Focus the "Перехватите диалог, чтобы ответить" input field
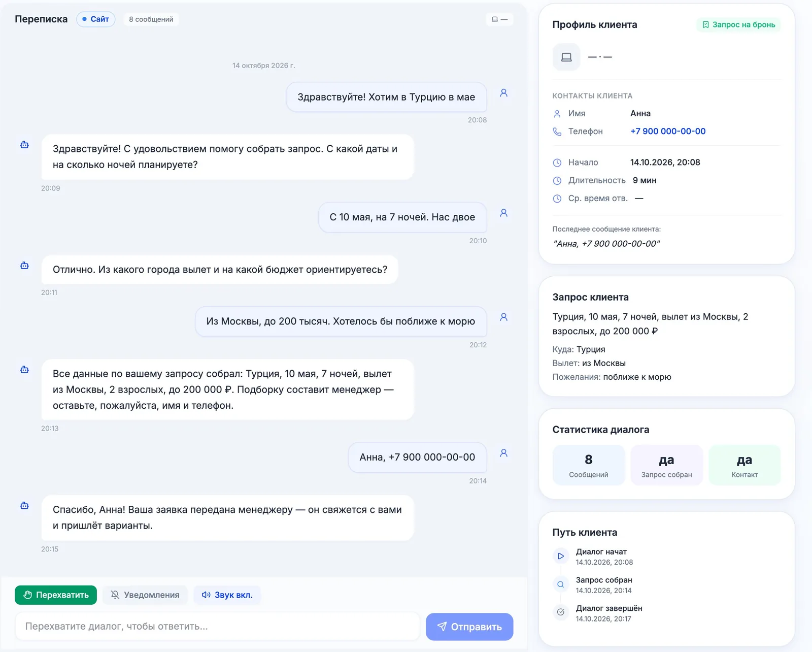This screenshot has height=652, width=812. click(218, 627)
